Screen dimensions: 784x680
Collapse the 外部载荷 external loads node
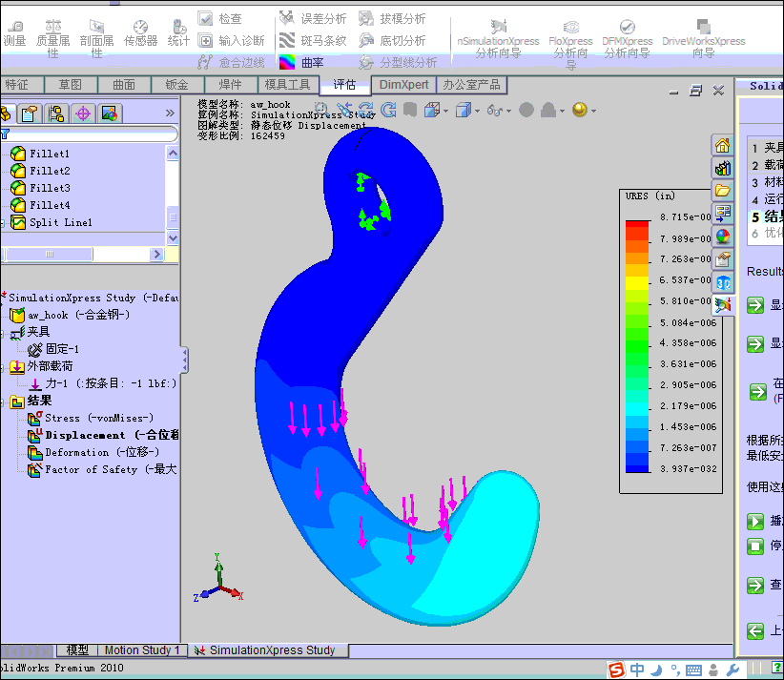(3, 366)
